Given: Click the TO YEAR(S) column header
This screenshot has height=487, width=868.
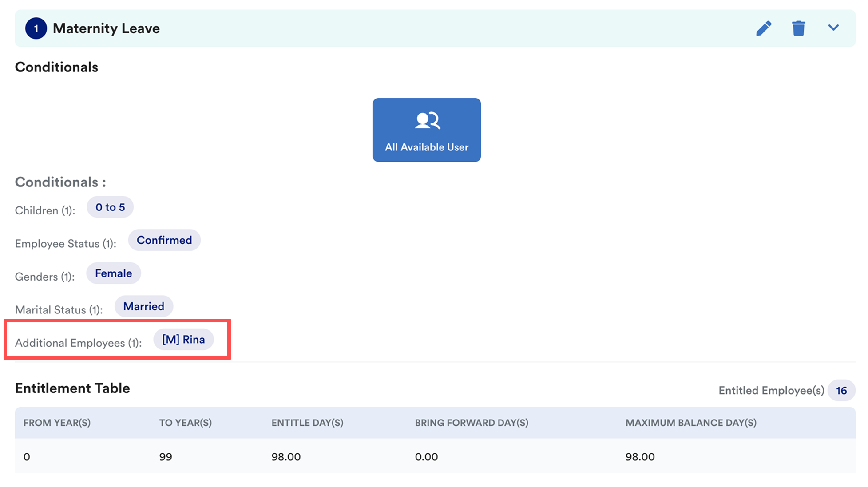Looking at the screenshot, I should pos(185,423).
